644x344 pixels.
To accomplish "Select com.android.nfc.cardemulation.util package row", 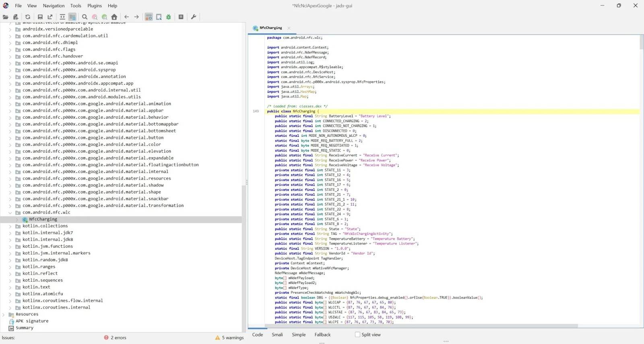I will [x=65, y=36].
